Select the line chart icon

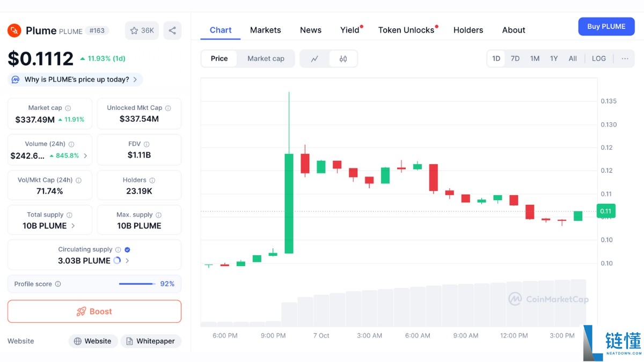click(314, 59)
